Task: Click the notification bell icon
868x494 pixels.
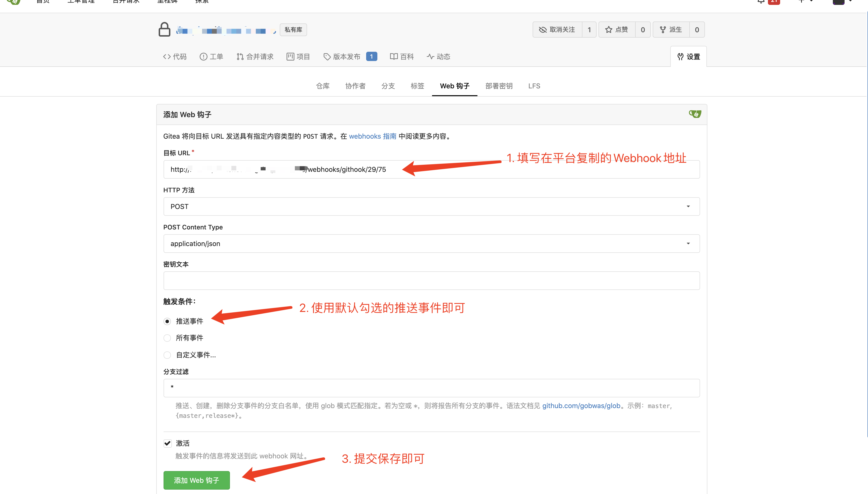Action: tap(761, 1)
